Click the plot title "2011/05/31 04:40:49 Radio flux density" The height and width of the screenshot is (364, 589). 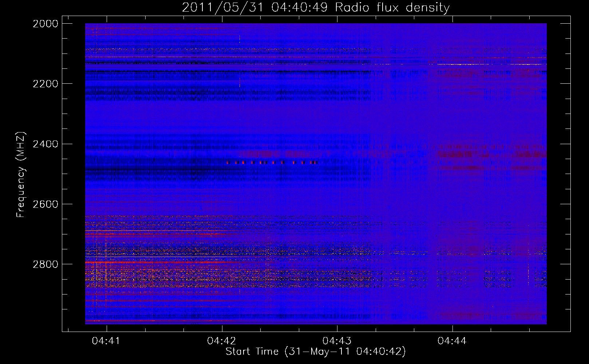(x=316, y=8)
